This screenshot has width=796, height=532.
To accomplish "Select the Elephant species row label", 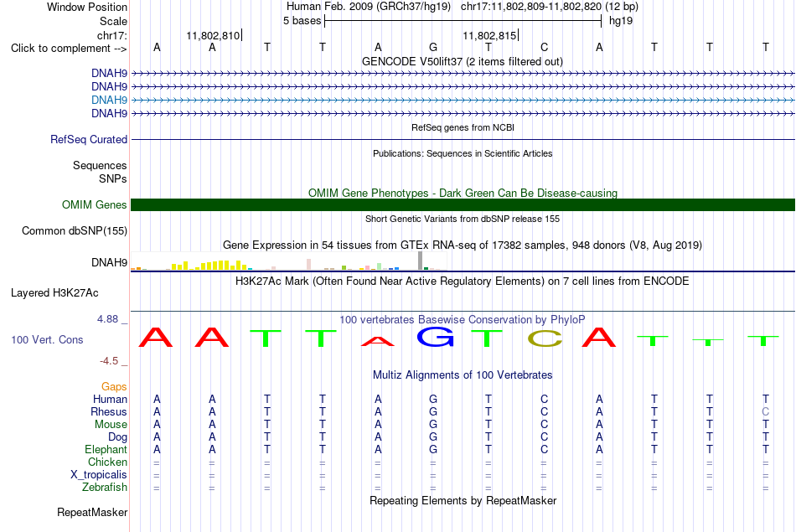I will pos(106,450).
